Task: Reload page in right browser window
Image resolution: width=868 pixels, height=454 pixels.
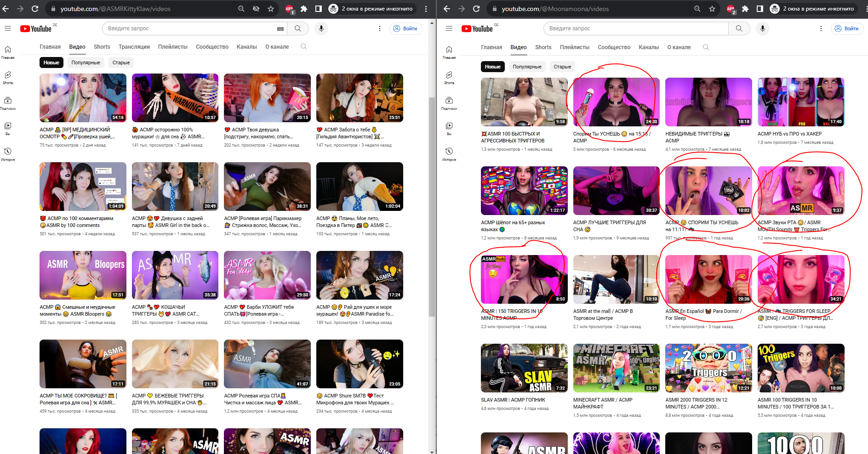Action: (x=476, y=9)
